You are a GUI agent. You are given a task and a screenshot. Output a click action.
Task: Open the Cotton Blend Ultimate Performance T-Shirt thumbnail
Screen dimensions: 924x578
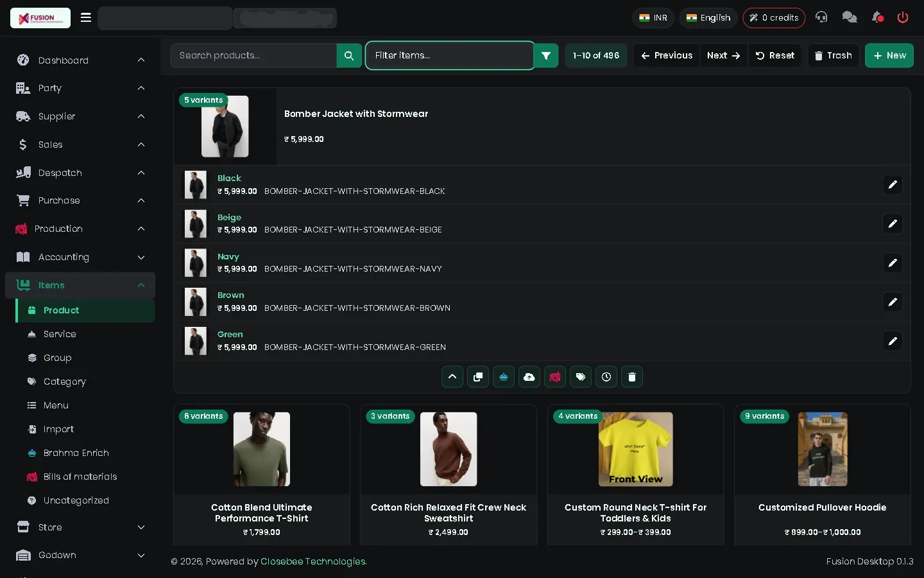pos(262,449)
